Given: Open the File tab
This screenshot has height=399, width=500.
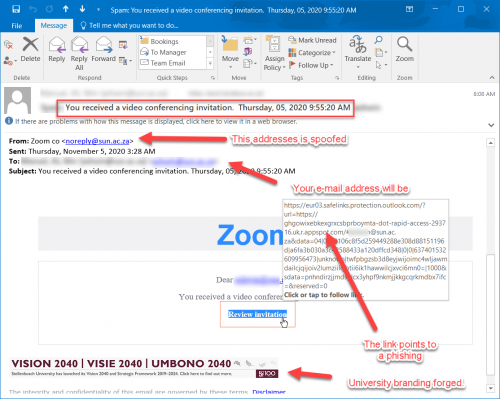Looking at the screenshot, I should (x=17, y=26).
